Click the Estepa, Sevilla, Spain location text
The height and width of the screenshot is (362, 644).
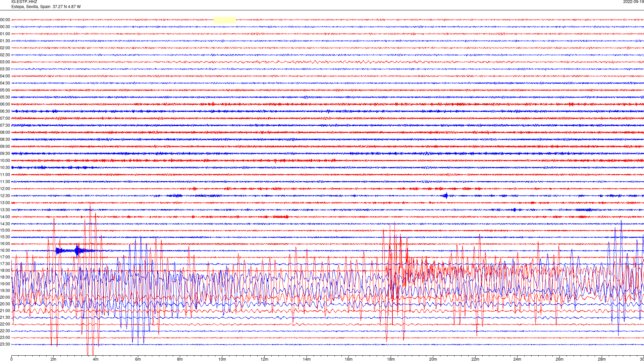pos(31,7)
